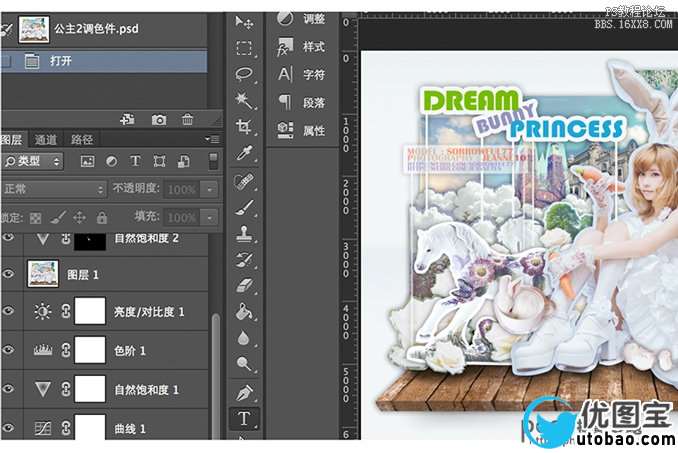Select the 图层 1 layer thumbnail
This screenshot has width=678, height=453.
coord(43,274)
